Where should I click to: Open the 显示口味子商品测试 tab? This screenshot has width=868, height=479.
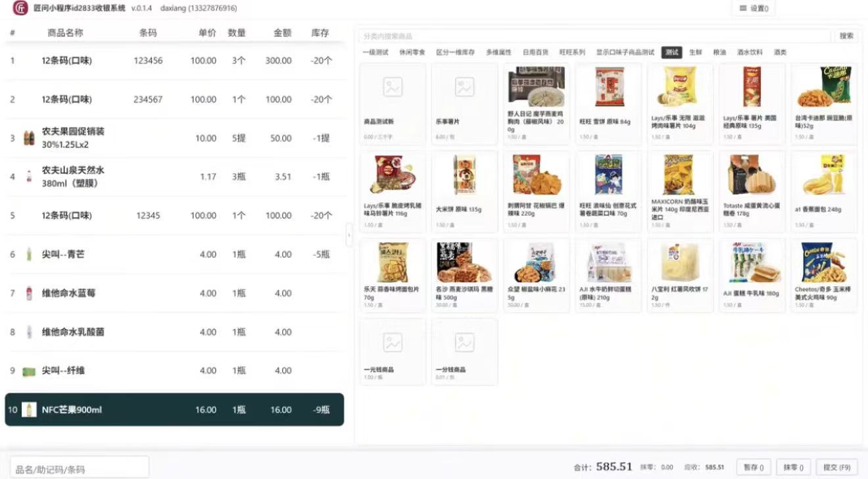[x=625, y=53]
